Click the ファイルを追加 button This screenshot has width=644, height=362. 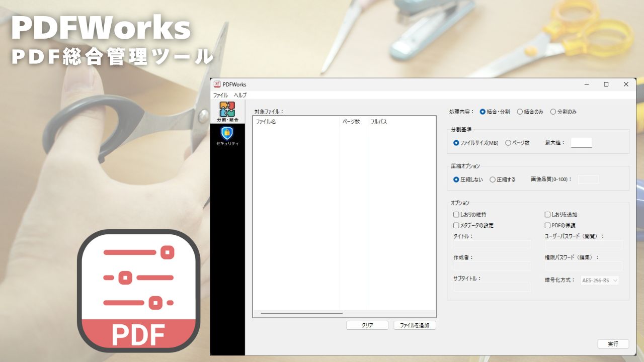pos(415,325)
